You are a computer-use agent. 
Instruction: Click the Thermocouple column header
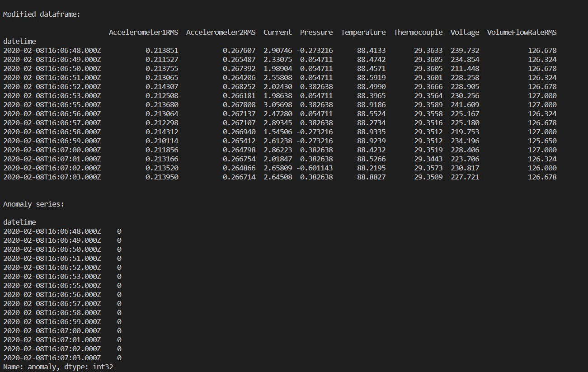[418, 32]
